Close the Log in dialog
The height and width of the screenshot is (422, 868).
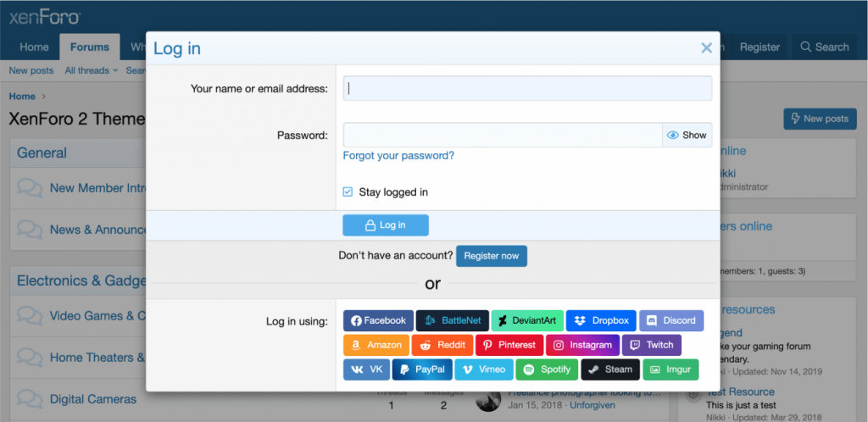[x=706, y=48]
